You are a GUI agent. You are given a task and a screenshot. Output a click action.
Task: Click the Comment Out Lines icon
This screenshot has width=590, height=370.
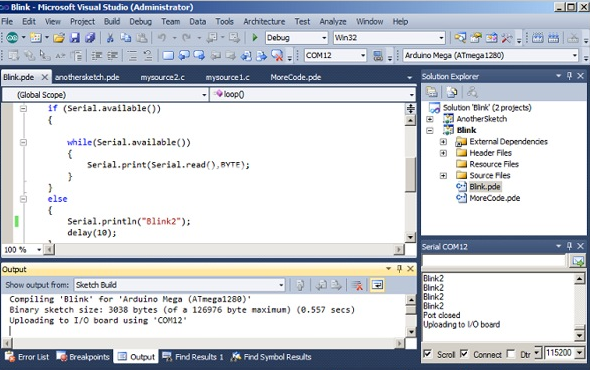132,56
